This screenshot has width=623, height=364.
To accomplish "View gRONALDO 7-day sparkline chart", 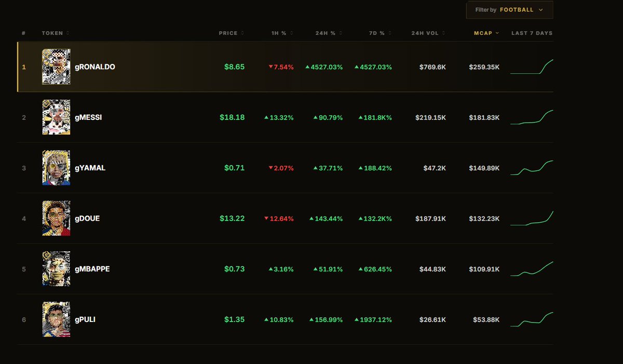I will (x=532, y=67).
